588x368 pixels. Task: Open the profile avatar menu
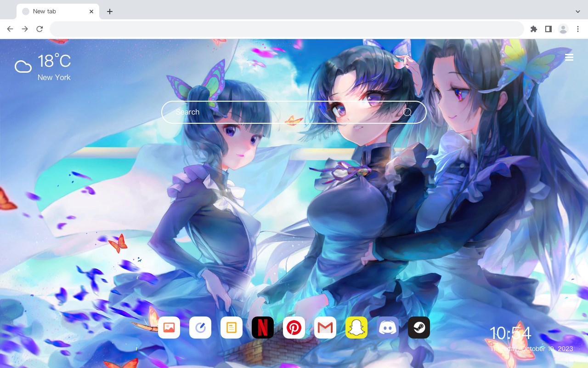point(563,29)
